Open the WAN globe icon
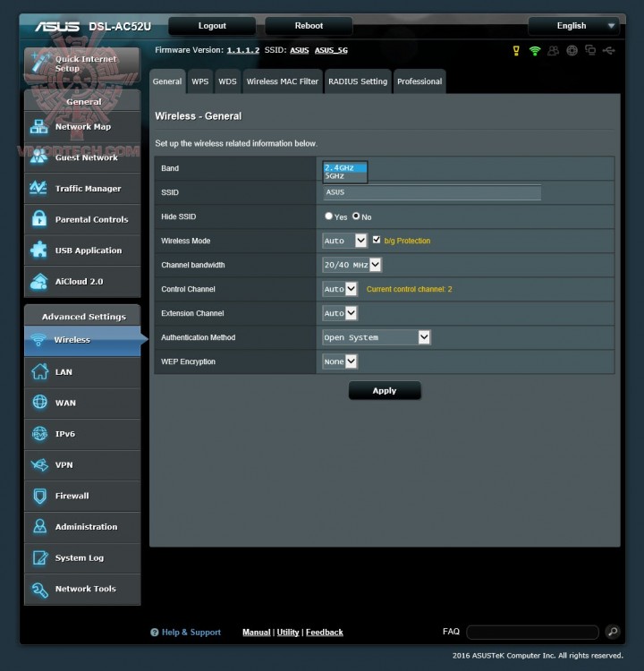 coord(39,403)
